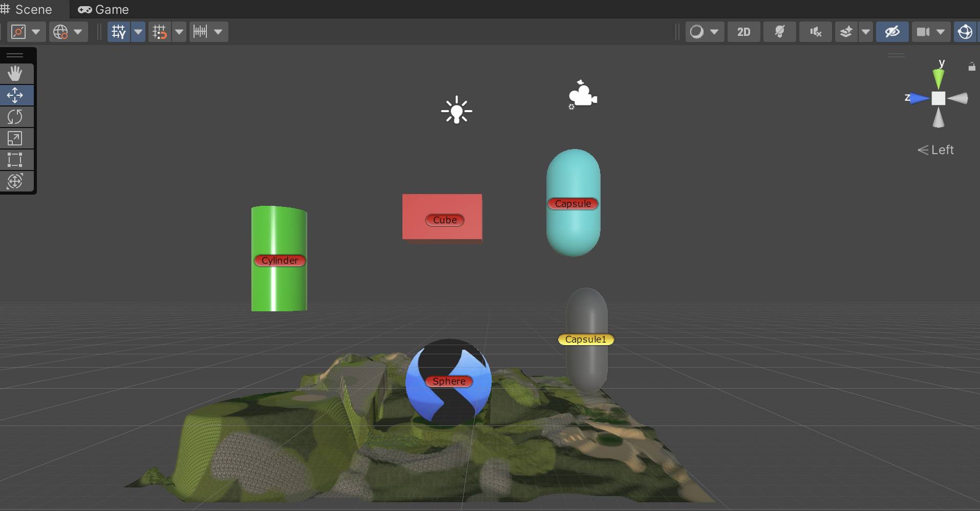Switch to the Game tab
This screenshot has height=511, width=980.
pos(102,9)
